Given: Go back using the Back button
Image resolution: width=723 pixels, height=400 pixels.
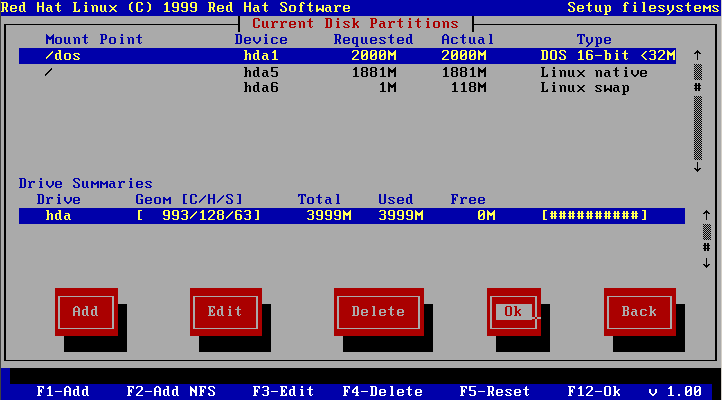Looking at the screenshot, I should (x=639, y=311).
